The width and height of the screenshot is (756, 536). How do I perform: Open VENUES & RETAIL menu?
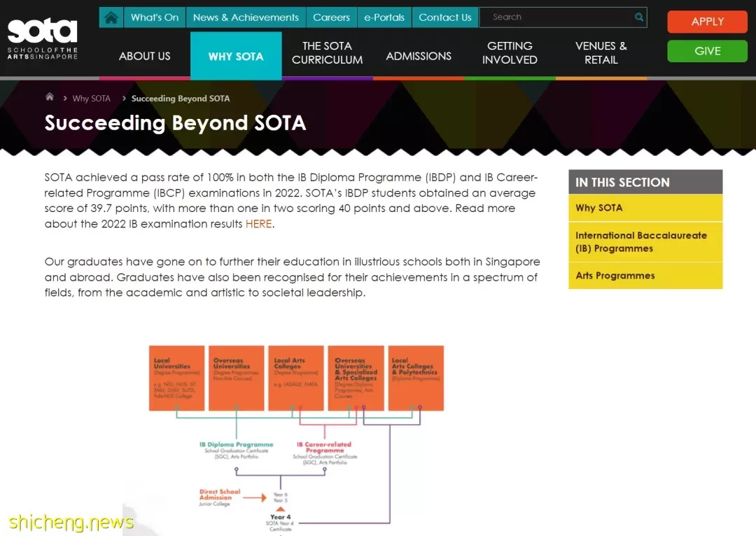point(601,53)
